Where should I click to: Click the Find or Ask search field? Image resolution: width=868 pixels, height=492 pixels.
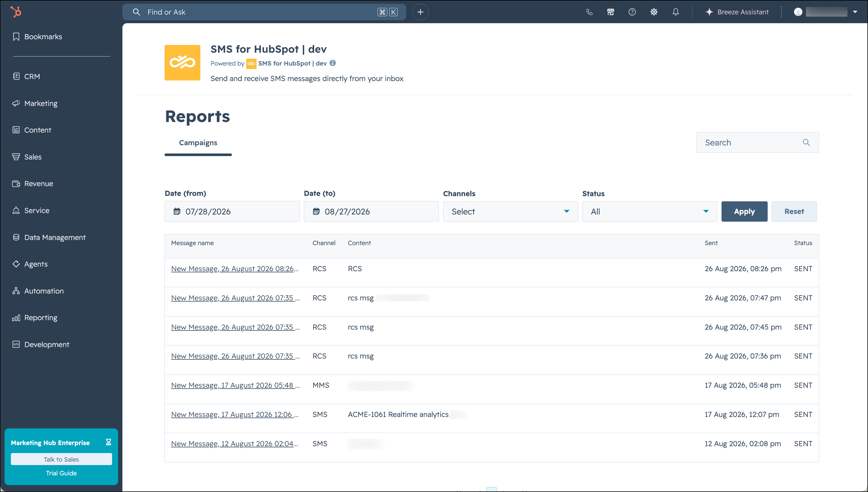(264, 12)
